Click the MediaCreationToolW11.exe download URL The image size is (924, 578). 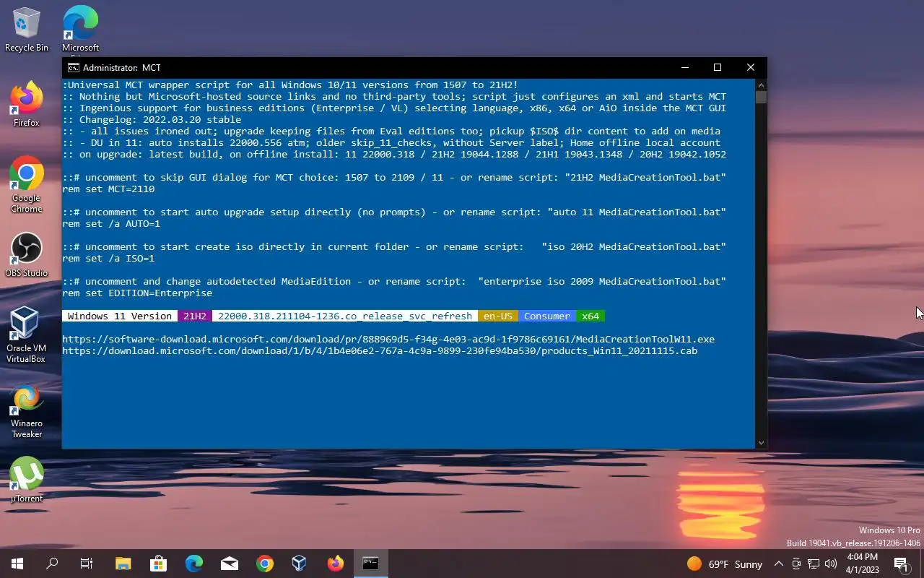click(x=388, y=339)
